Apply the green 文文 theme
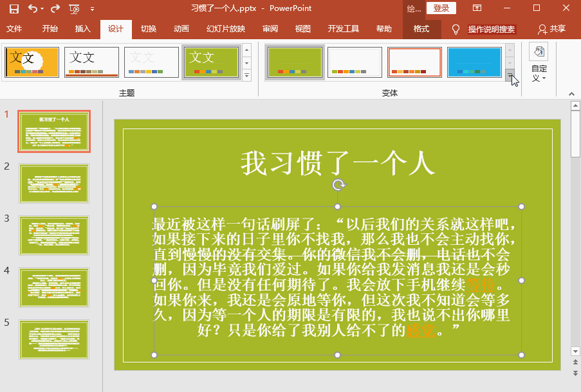Screen dimensions: 581x392 click(211, 62)
